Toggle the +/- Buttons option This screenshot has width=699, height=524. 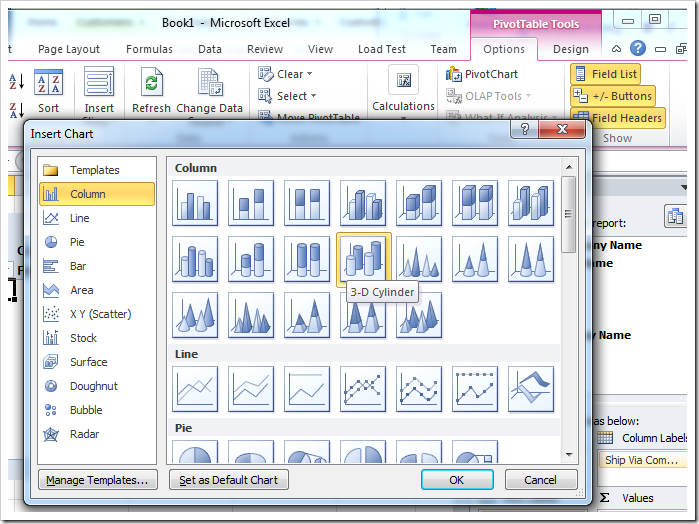pyautogui.click(x=613, y=96)
